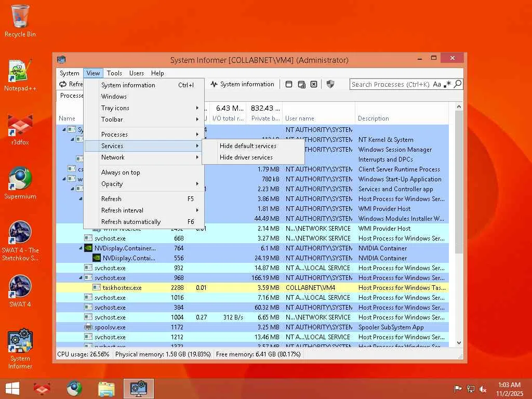Select the taskhostex.exe process row
This screenshot has width=532, height=399.
[252, 288]
